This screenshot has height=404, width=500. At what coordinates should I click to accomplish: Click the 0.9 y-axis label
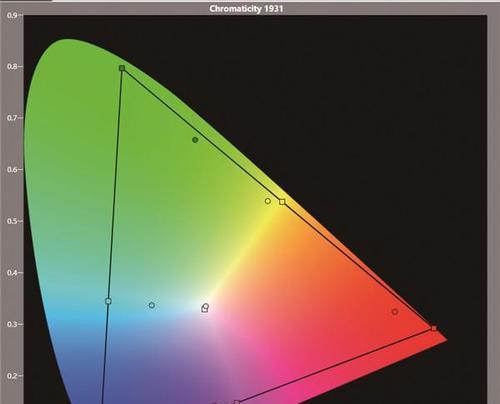pos(12,15)
